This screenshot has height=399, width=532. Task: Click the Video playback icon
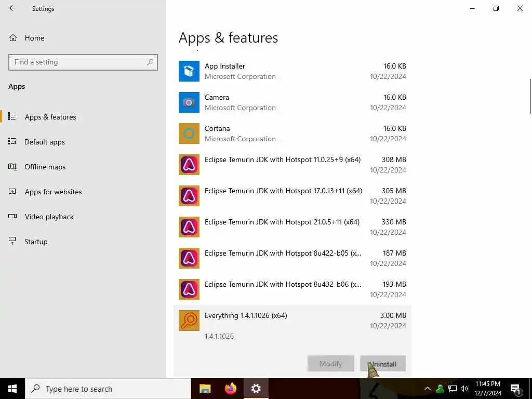coord(12,217)
